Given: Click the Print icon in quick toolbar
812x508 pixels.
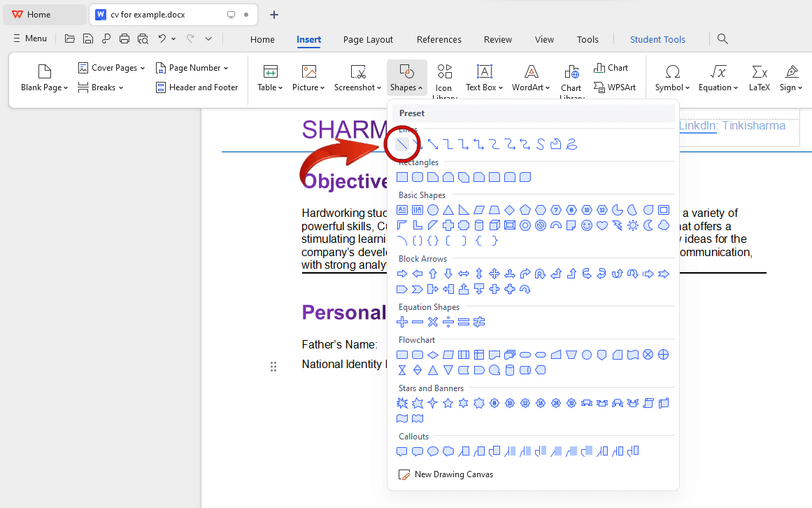Looking at the screenshot, I should tap(124, 38).
